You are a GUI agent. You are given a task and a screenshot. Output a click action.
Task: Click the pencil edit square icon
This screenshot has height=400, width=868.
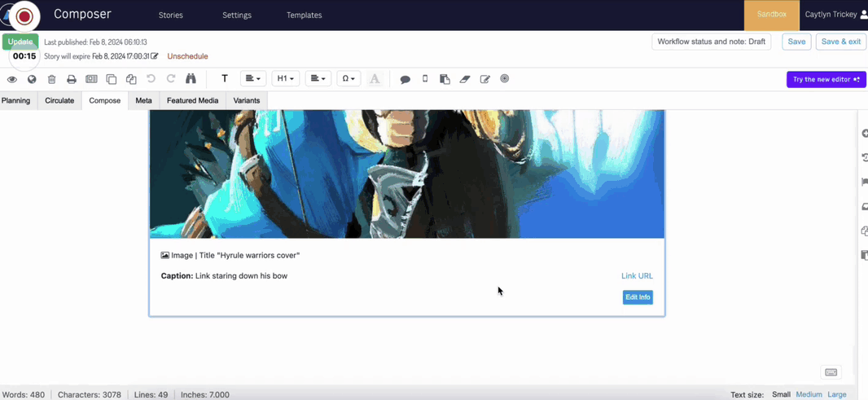[485, 79]
